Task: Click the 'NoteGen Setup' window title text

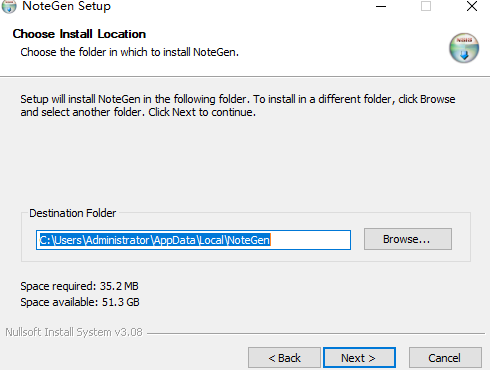Action: point(66,6)
